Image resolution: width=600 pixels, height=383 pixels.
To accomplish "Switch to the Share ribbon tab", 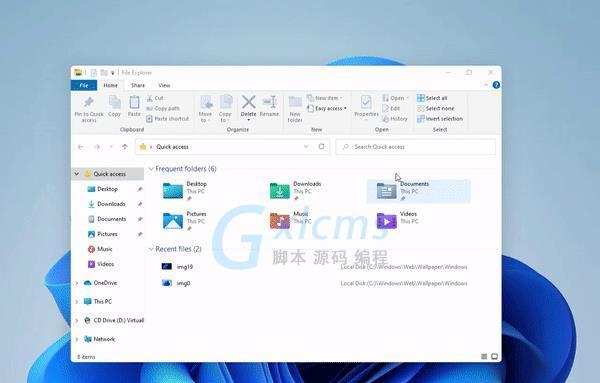I will tap(138, 85).
